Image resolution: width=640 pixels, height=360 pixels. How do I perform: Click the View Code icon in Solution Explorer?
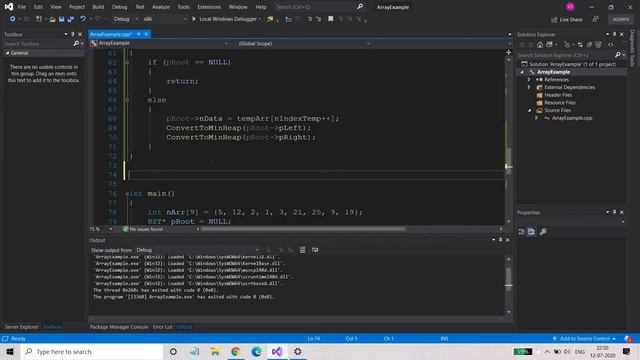coord(611,44)
